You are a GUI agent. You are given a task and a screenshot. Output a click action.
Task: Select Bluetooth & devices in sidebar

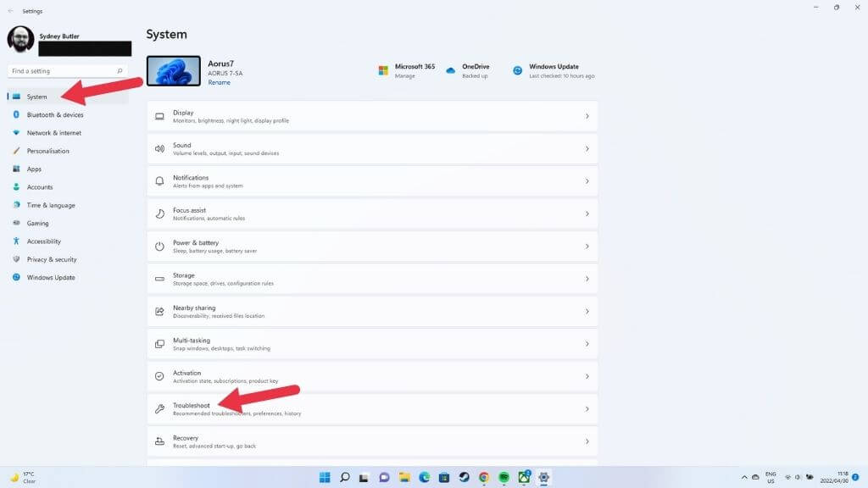point(55,115)
